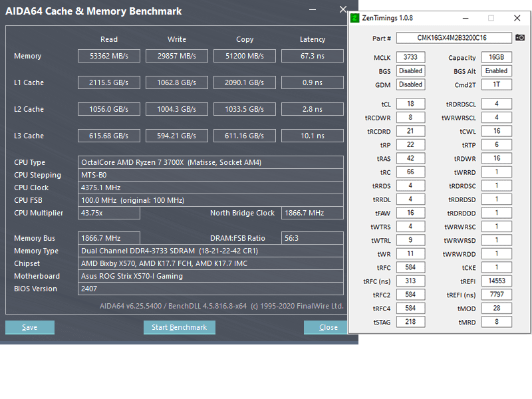This screenshot has width=532, height=399.
Task: Click the tFAW value 16
Action: (x=410, y=213)
